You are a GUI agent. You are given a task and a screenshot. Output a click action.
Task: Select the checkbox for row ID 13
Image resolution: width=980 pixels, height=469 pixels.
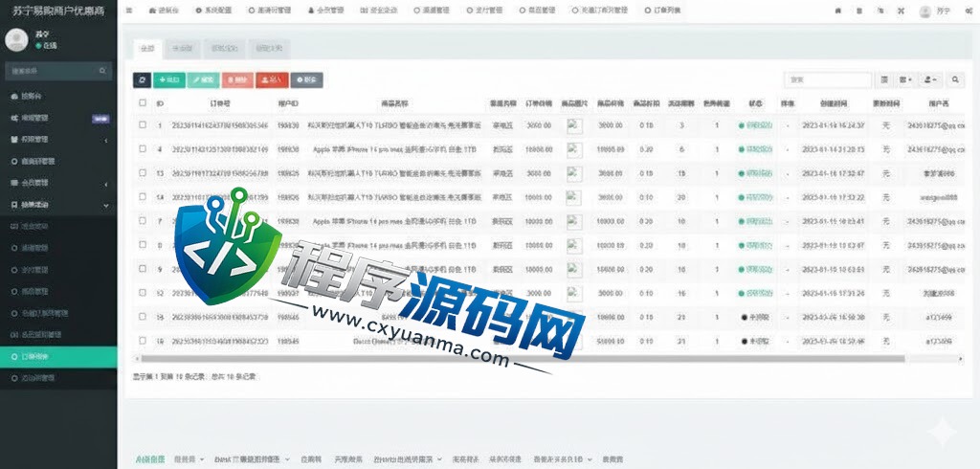tap(143, 172)
